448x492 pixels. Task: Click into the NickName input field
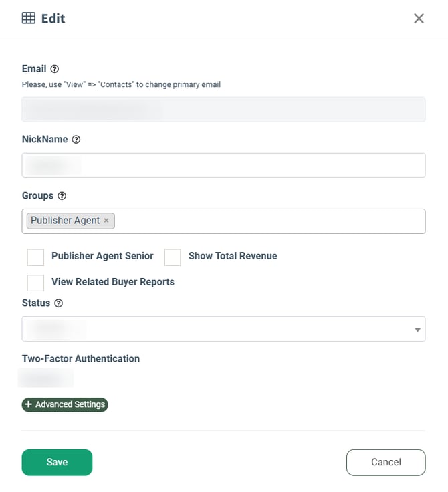(223, 166)
